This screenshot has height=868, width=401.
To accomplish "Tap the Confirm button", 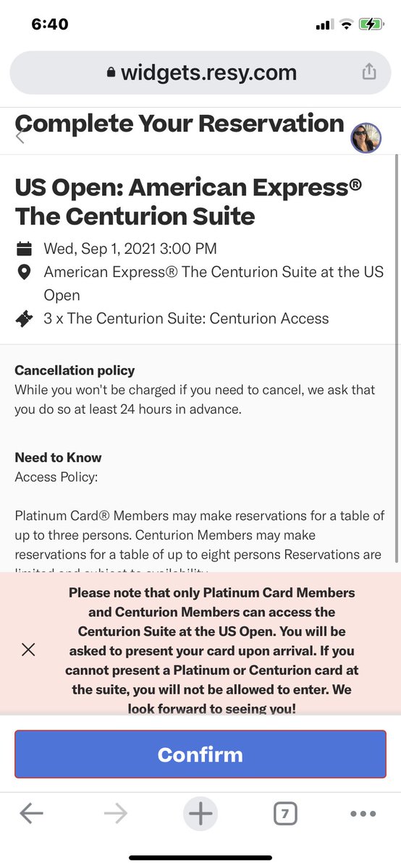I will click(200, 754).
